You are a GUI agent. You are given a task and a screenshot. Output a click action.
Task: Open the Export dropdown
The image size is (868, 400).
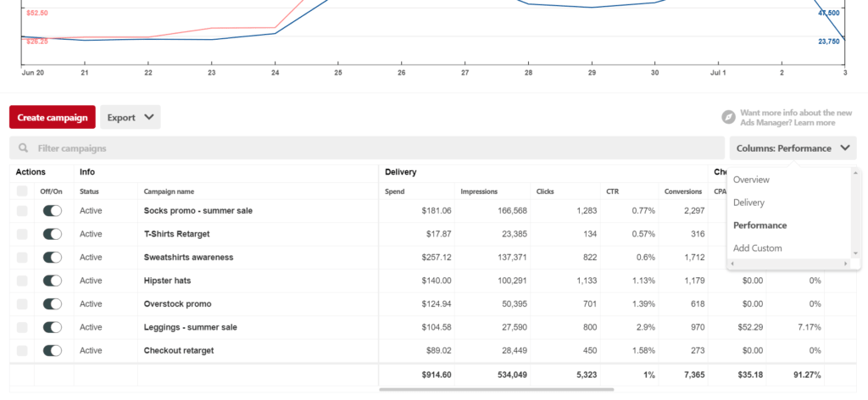tap(131, 117)
